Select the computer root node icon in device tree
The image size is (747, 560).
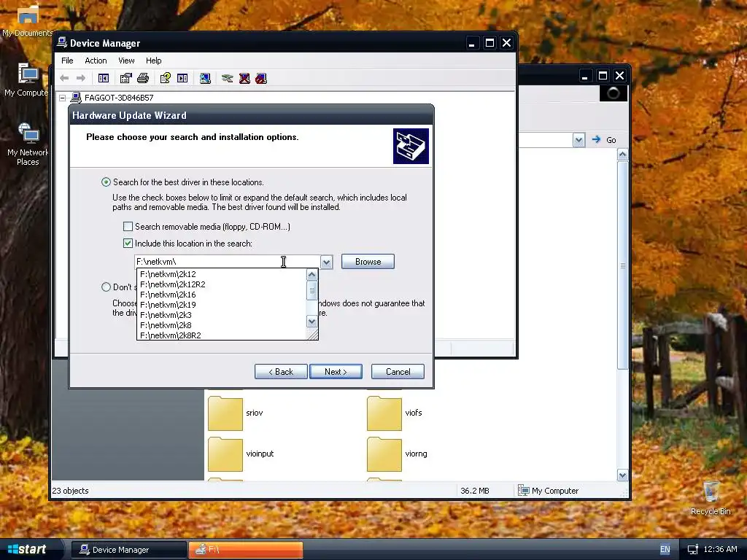coord(76,98)
